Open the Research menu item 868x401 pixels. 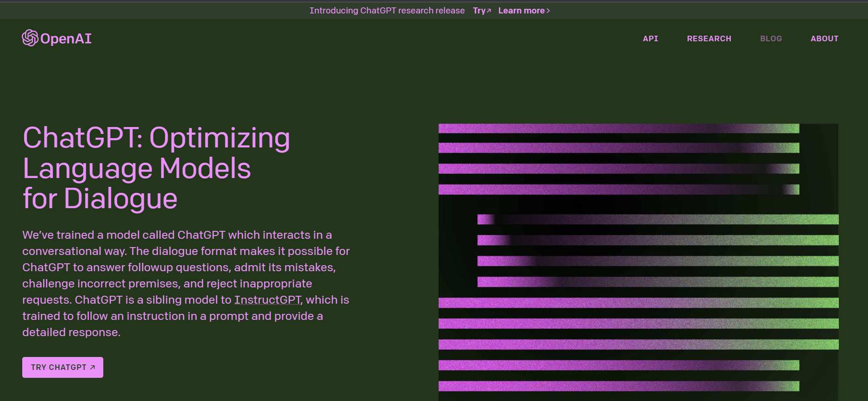click(x=709, y=38)
